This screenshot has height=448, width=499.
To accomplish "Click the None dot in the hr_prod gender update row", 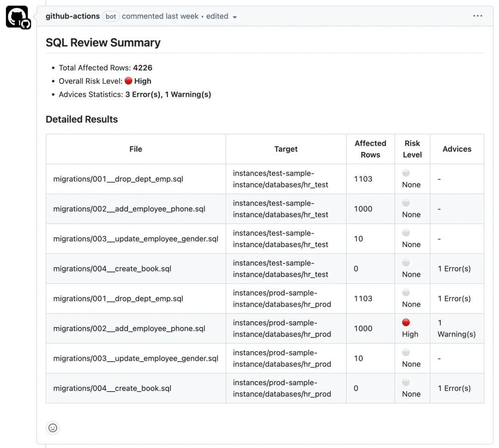I will tap(406, 352).
